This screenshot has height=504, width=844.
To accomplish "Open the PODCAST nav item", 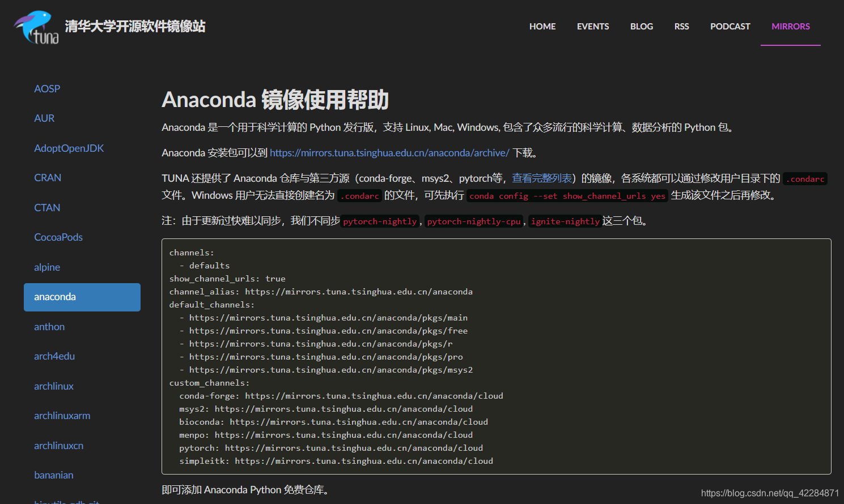I will [730, 26].
